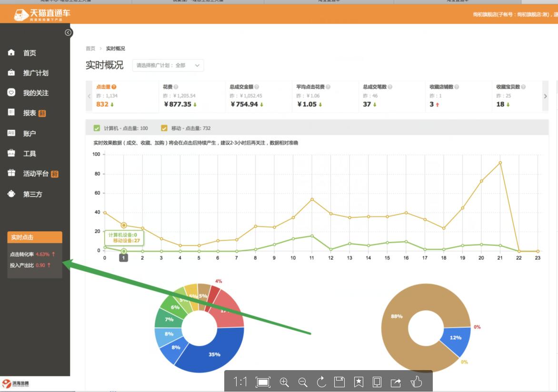This screenshot has height=392, width=558.
Task: Select the 首页 home icon in sidebar
Action: (11, 52)
